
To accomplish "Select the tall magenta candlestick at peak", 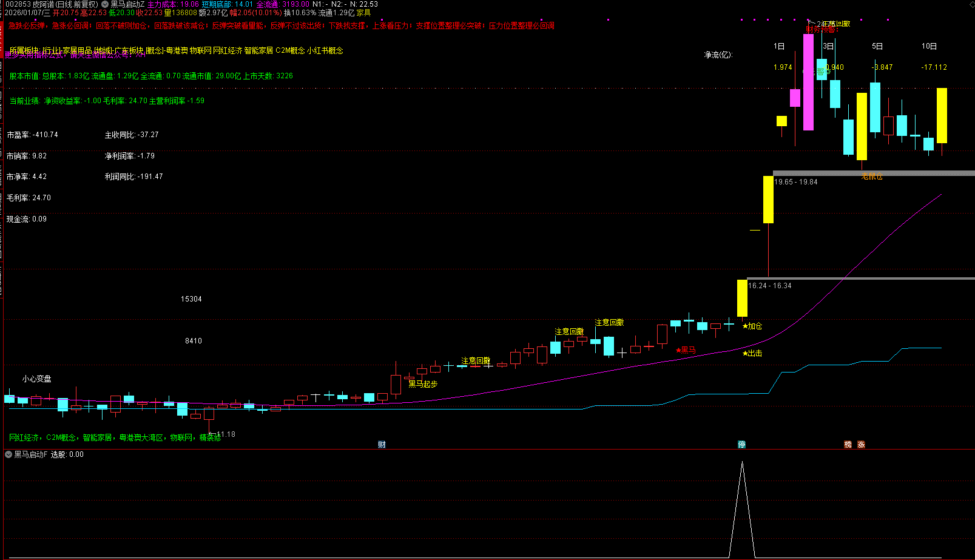I will coord(808,82).
